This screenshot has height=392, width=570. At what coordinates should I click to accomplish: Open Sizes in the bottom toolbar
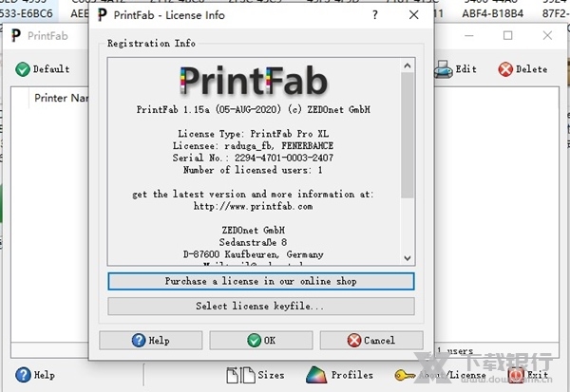click(260, 375)
